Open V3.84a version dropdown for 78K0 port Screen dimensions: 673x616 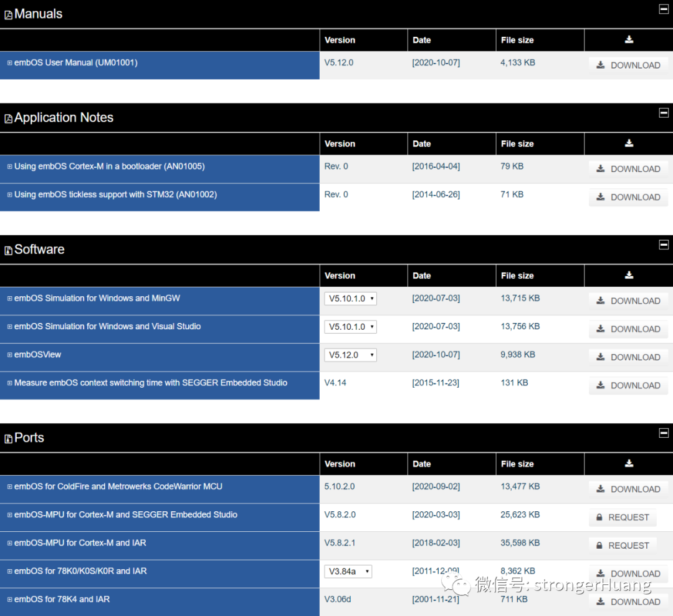(x=348, y=572)
